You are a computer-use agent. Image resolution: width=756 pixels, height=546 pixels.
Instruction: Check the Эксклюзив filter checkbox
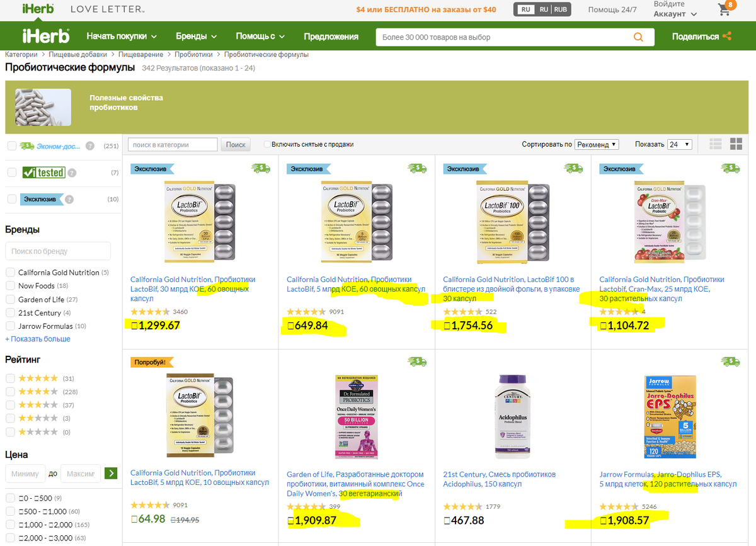click(12, 199)
